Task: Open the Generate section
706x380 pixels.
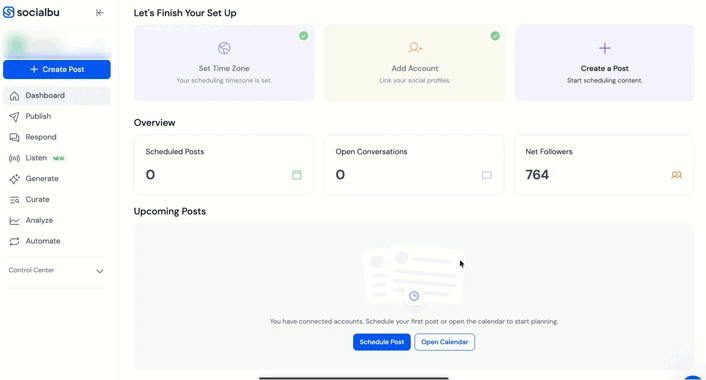Action: pyautogui.click(x=42, y=178)
